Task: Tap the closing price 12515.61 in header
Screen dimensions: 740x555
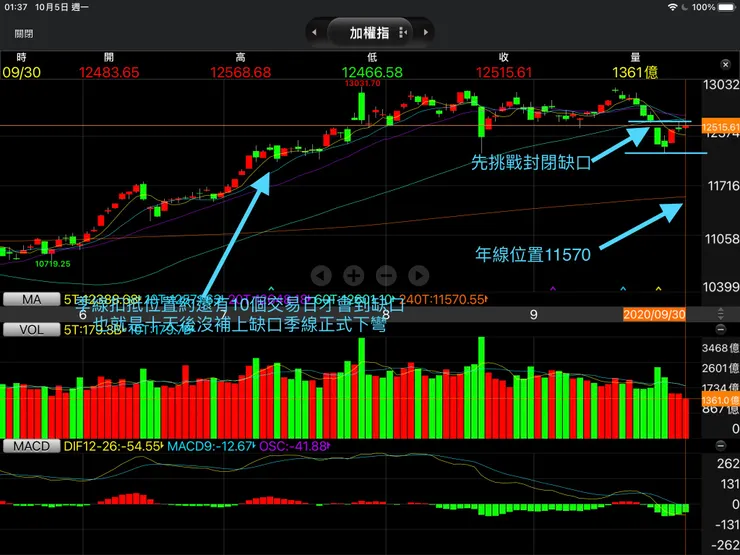Action: click(504, 72)
